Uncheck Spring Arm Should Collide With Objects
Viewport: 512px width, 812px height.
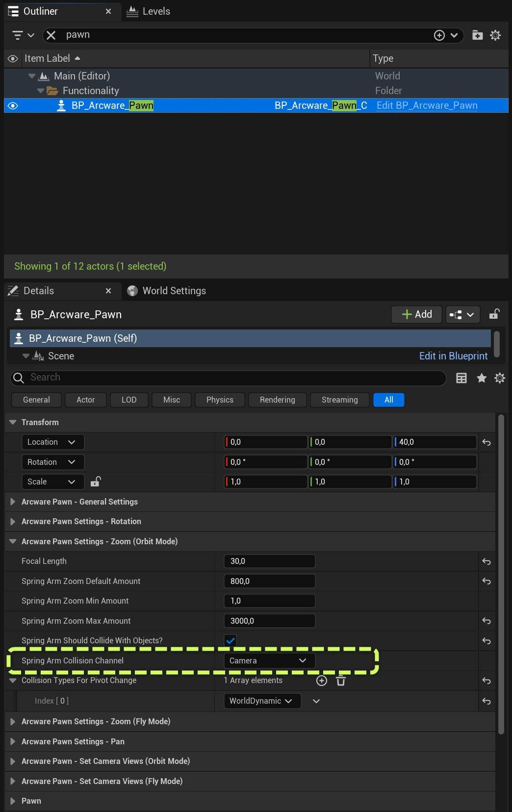coord(230,640)
